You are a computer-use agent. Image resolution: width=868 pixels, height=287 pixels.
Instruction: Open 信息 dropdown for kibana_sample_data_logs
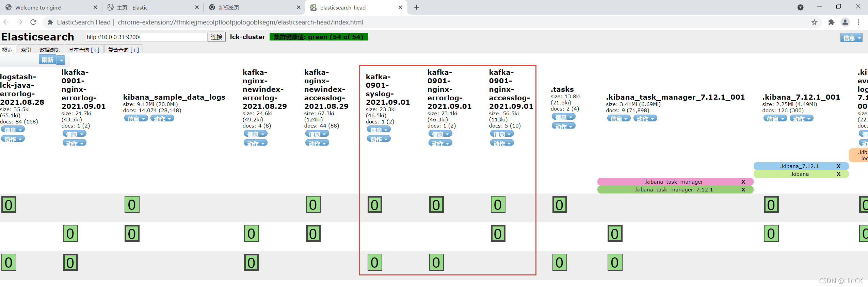pos(136,118)
